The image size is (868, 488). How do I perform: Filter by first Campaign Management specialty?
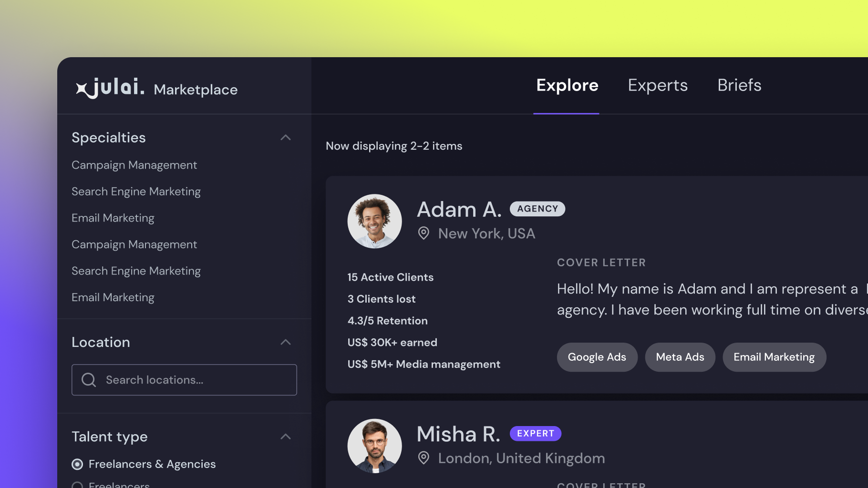134,165
